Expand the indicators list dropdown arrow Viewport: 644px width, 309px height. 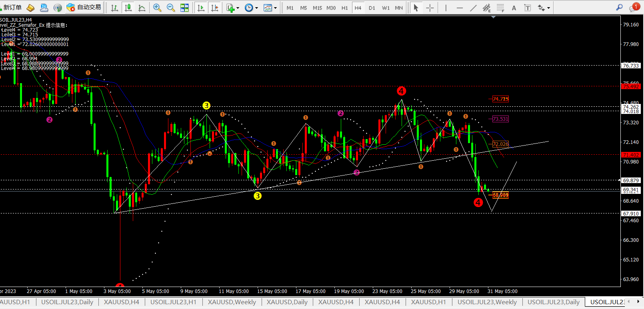pos(238,8)
